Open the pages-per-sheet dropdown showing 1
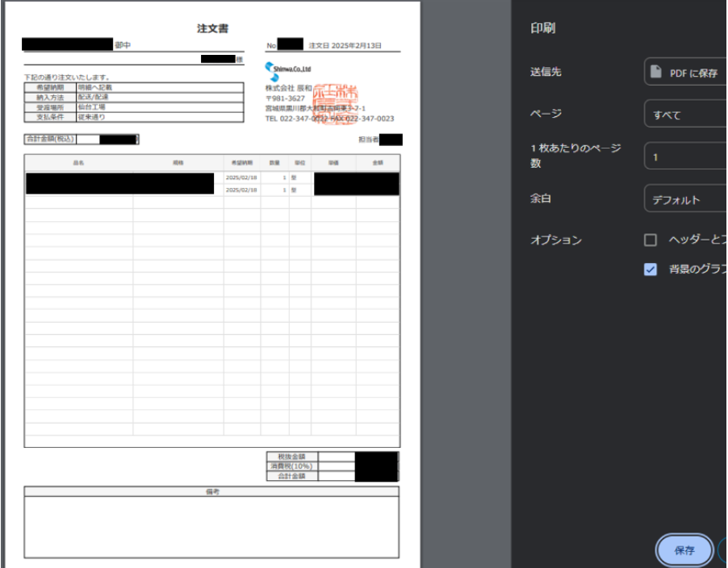Viewport: 728px width, 568px height. click(686, 157)
